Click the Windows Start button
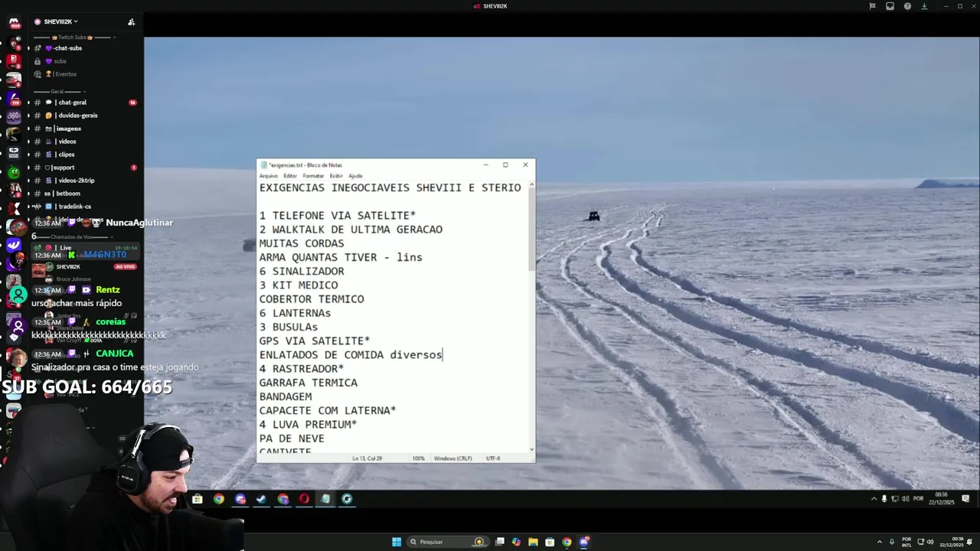Viewport: 980px width, 551px height. 397,542
